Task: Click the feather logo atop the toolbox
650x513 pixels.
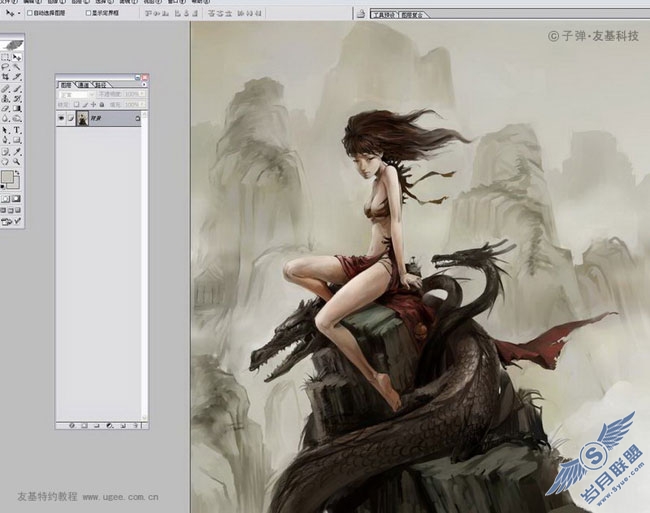Action: coord(12,45)
